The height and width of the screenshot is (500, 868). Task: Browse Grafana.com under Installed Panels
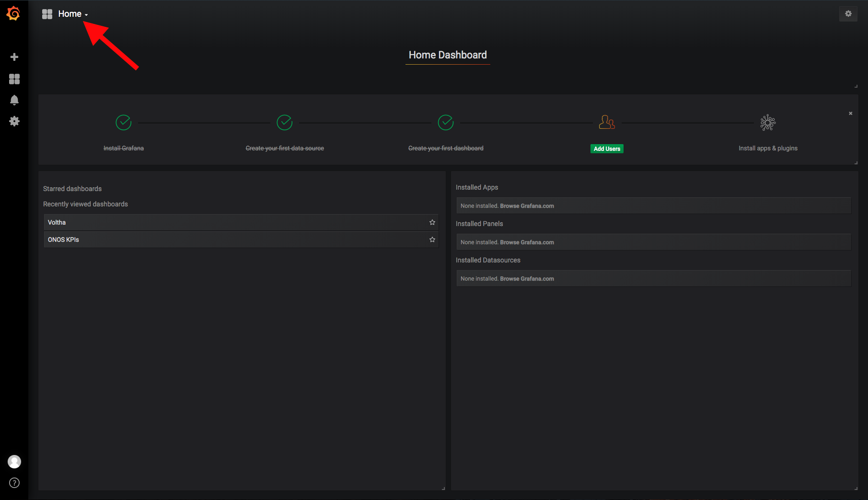(x=527, y=242)
